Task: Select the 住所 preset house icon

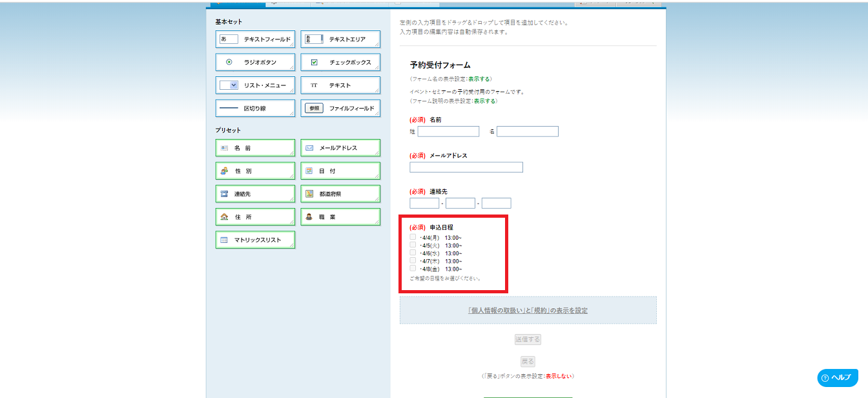Action: coord(224,217)
